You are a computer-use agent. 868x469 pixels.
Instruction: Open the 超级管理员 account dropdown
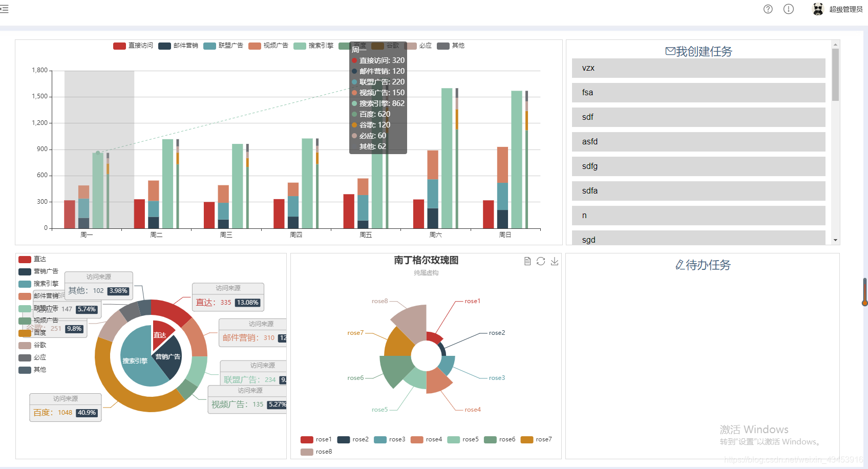[x=846, y=9]
